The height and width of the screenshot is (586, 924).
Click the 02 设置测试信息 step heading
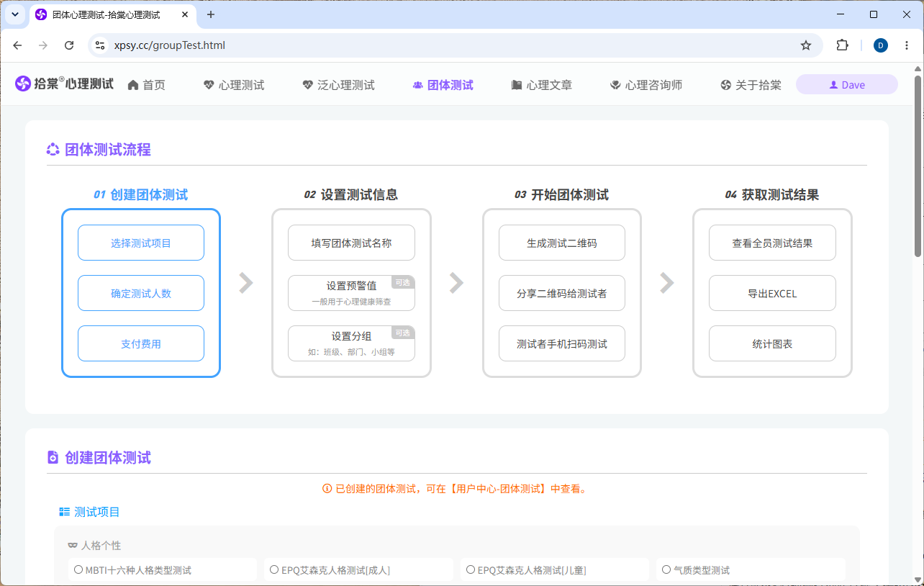coord(351,194)
